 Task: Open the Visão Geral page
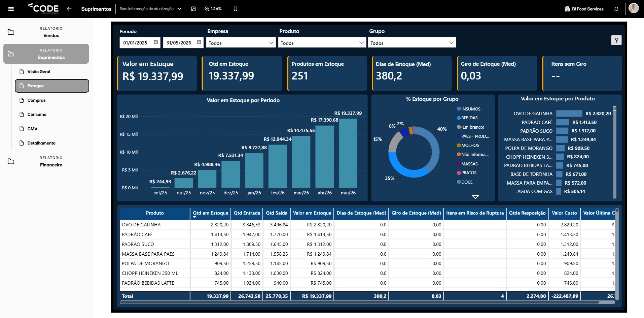[x=52, y=71]
